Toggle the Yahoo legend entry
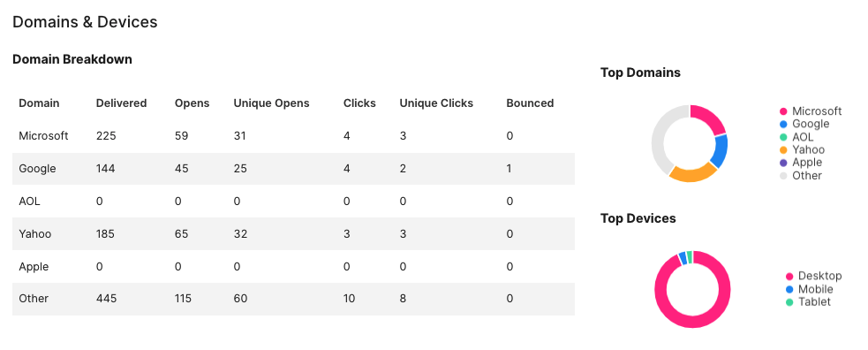Viewport: 868px width, 350px height. click(x=802, y=149)
